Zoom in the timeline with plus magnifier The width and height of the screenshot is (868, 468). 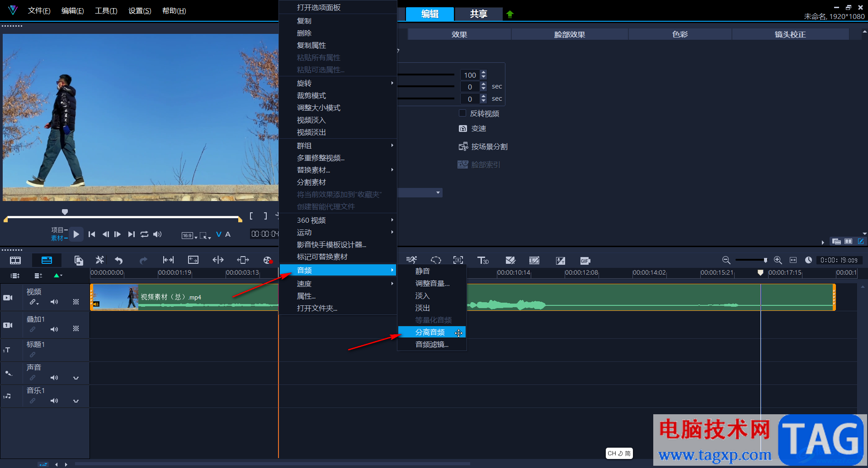(778, 260)
